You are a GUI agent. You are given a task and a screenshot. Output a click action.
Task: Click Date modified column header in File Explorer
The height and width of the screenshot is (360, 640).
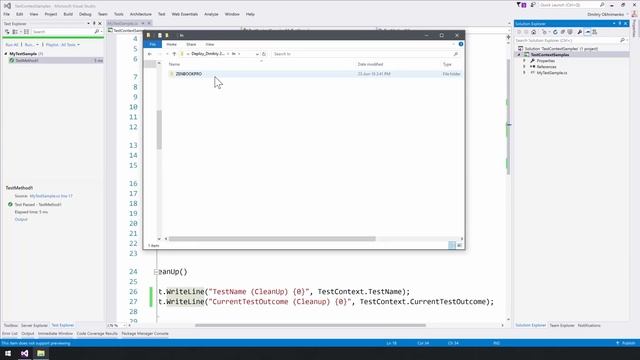pyautogui.click(x=370, y=64)
